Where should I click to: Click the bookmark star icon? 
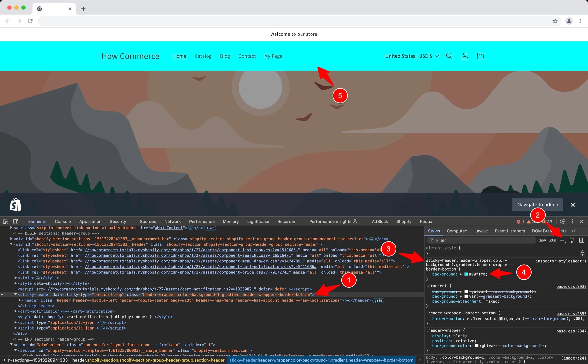tap(555, 21)
